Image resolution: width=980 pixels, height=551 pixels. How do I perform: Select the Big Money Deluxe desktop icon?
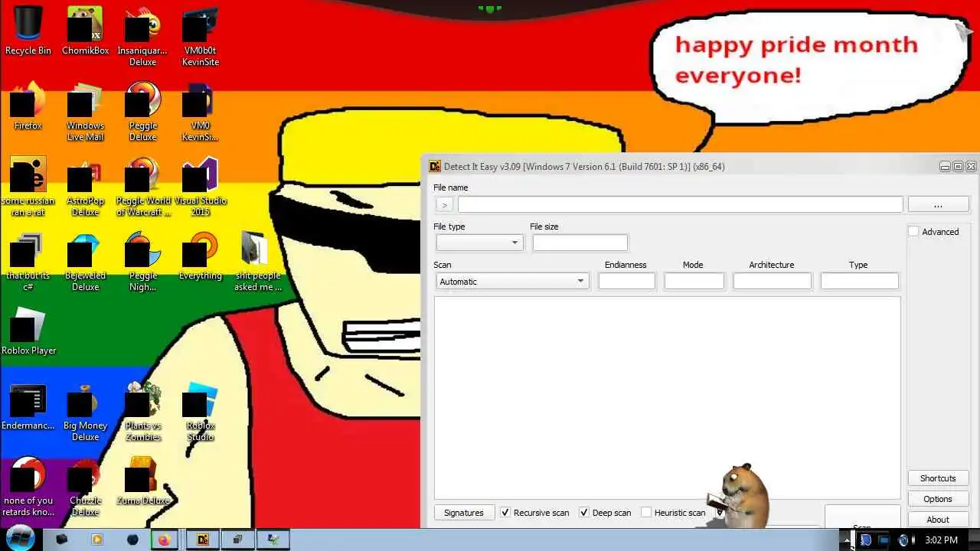85,412
